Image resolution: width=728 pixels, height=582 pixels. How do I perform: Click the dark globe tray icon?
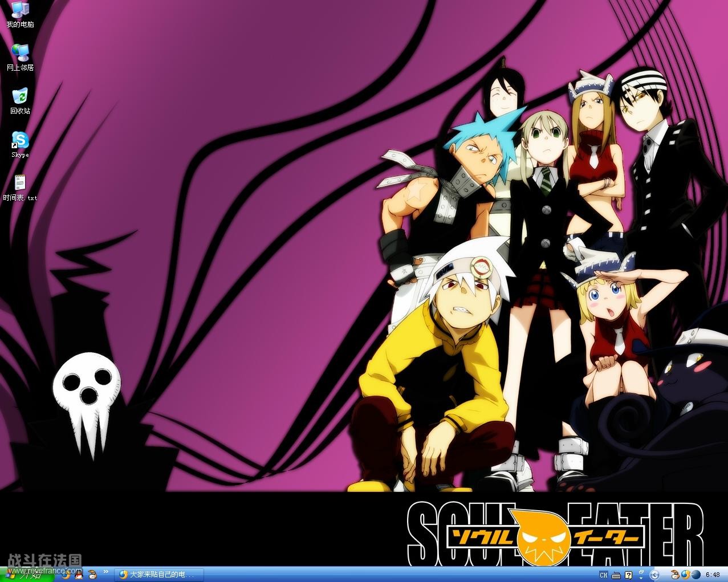click(696, 575)
